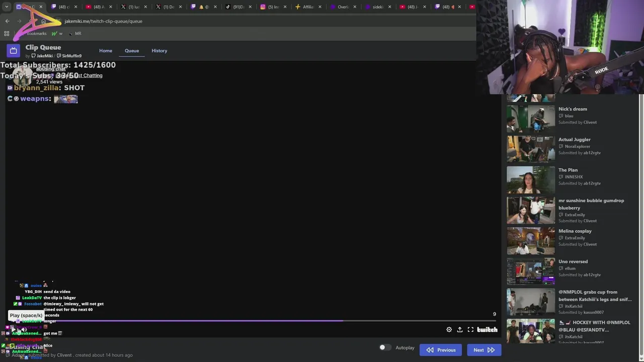Image resolution: width=644 pixels, height=362 pixels.
Task: Select the '@NMPLOL grabs cup' clip title
Action: (x=595, y=296)
